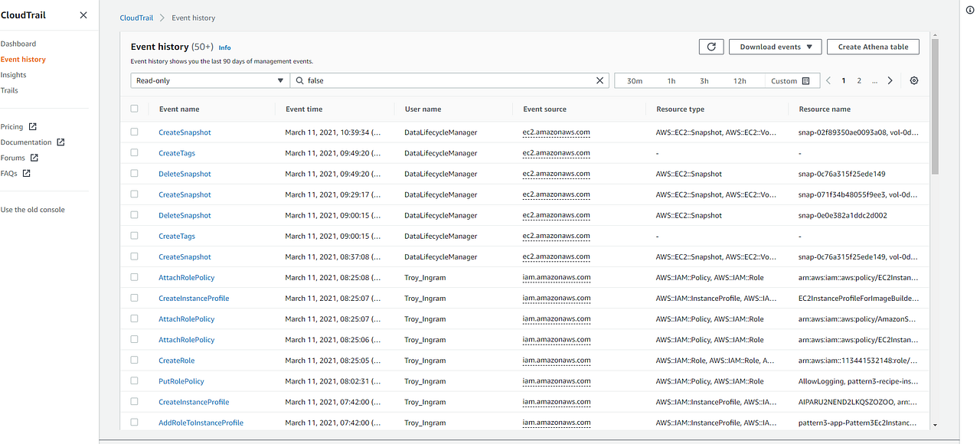Open Dashboard in the sidebar

(18, 44)
